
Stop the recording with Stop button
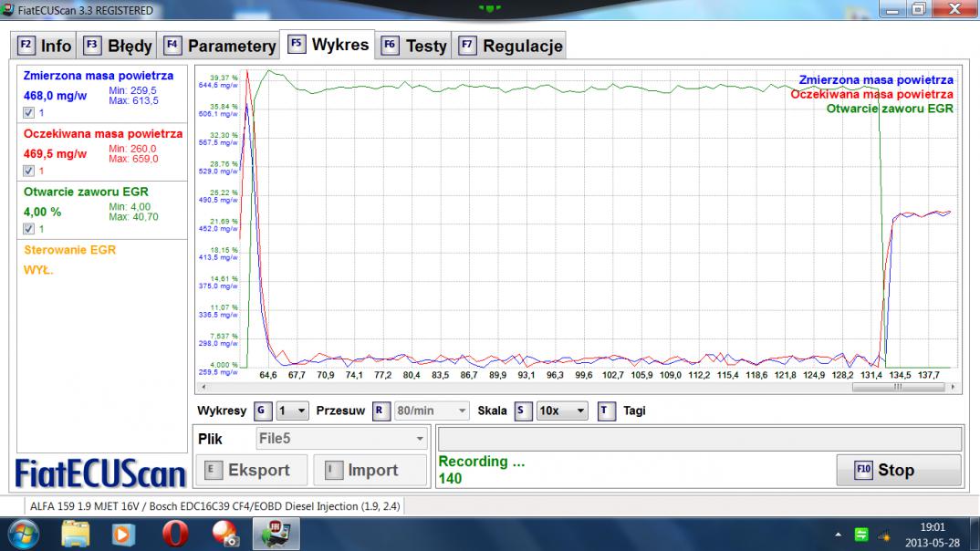(x=899, y=470)
